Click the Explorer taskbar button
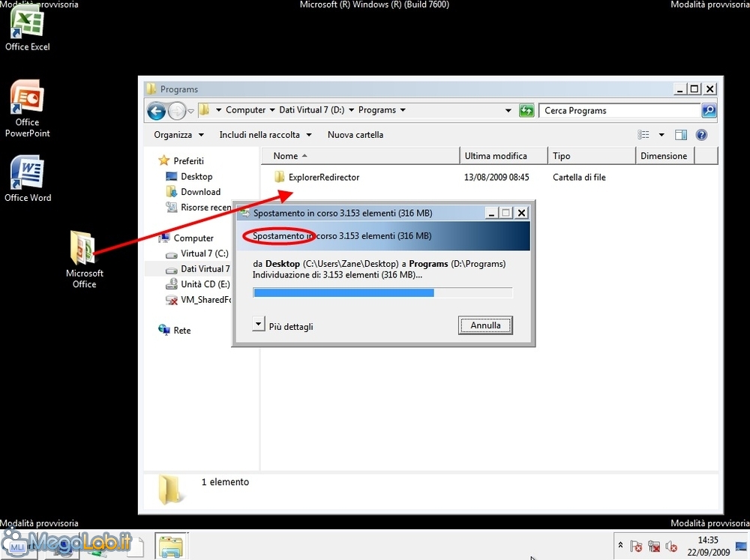750x560 pixels. (x=171, y=547)
